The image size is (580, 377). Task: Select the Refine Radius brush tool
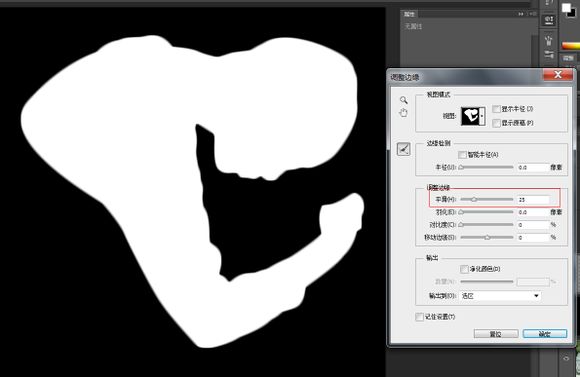click(x=404, y=149)
